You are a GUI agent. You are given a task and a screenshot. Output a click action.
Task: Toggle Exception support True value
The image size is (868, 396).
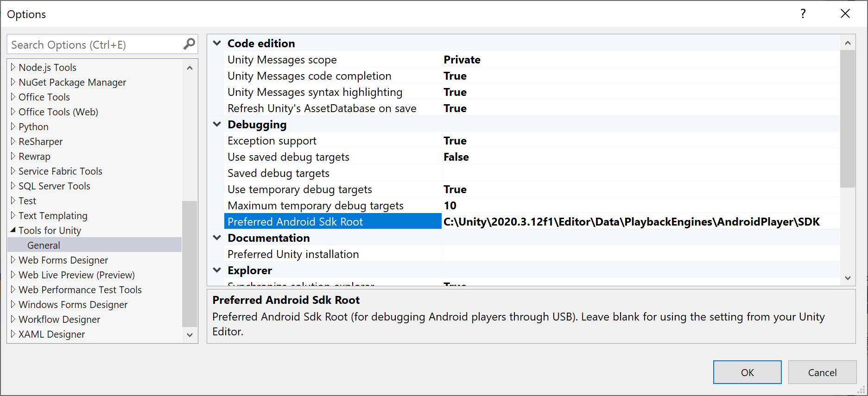(x=455, y=141)
